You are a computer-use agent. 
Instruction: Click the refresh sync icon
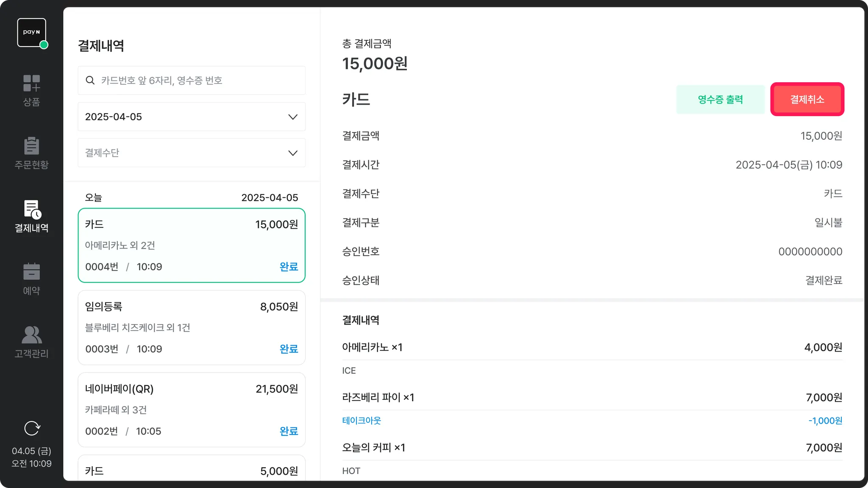(32, 428)
